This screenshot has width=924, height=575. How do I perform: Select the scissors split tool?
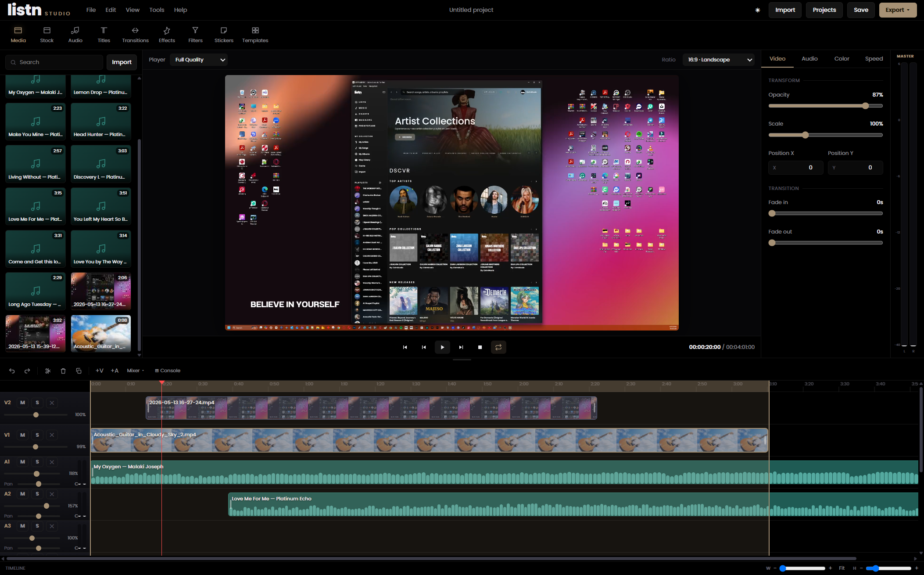tap(48, 371)
